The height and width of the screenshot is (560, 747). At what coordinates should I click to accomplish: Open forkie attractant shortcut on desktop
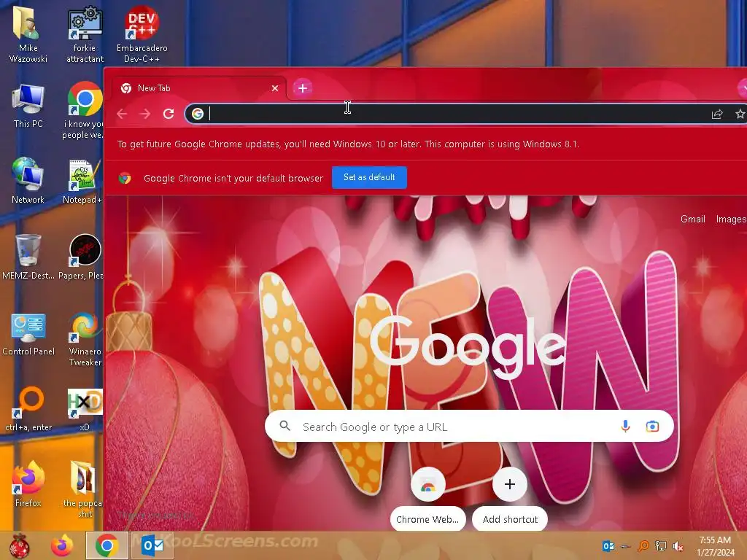(x=85, y=34)
